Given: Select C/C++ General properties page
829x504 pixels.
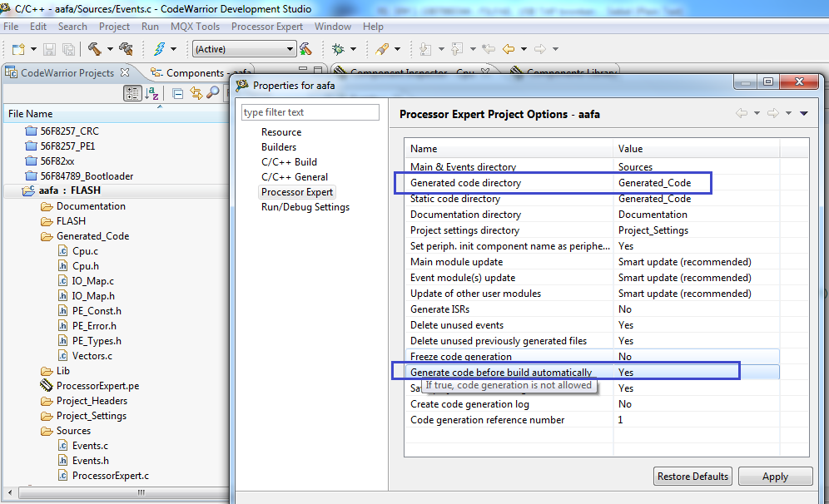Looking at the screenshot, I should (x=295, y=177).
